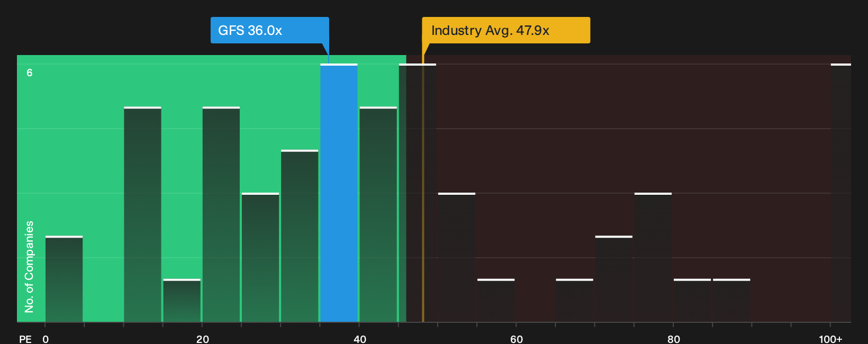Click the histogram bar for PE 0-5
This screenshot has height=344, width=868.
pos(64,279)
